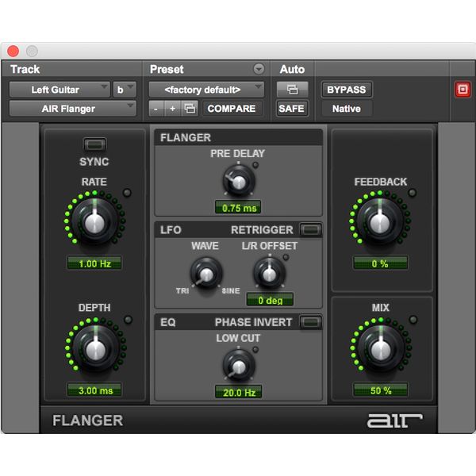
Task: Click the LFO section header label
Action: (171, 230)
